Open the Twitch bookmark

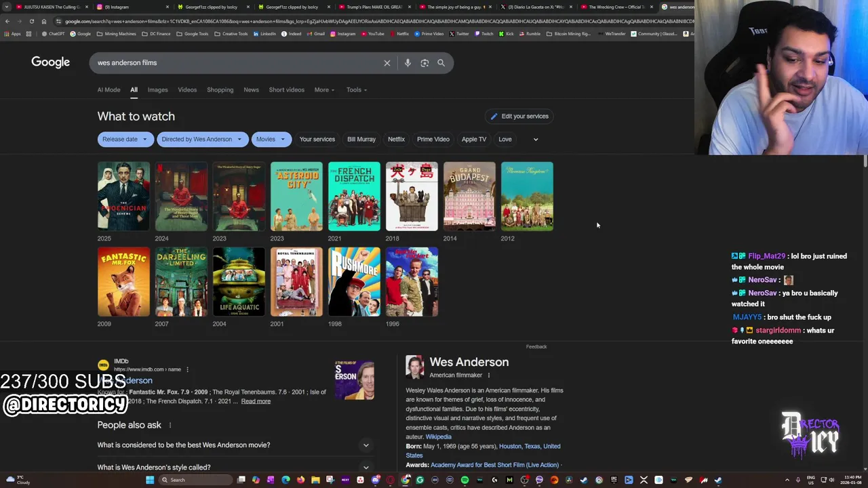[x=484, y=34]
